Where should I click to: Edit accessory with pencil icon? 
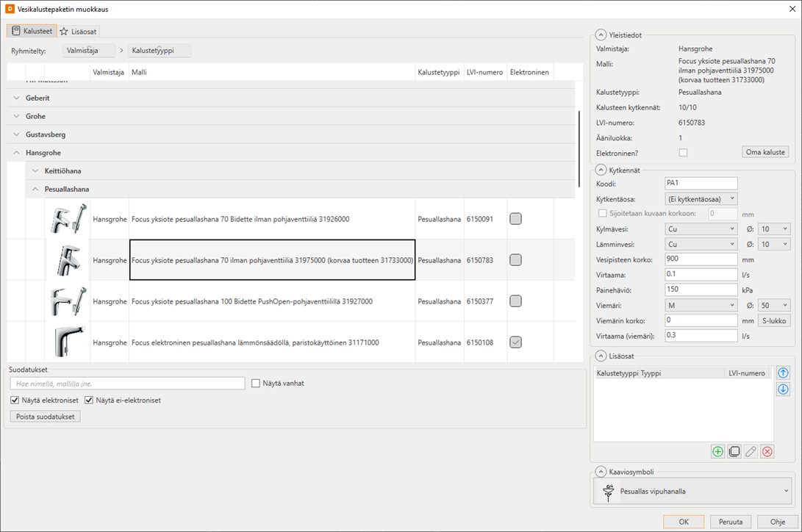(x=751, y=451)
